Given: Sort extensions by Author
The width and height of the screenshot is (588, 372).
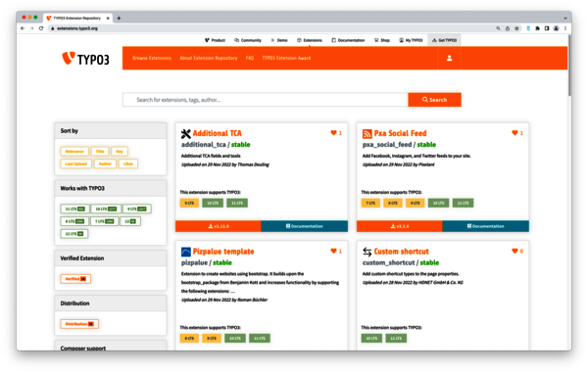Looking at the screenshot, I should pos(105,163).
